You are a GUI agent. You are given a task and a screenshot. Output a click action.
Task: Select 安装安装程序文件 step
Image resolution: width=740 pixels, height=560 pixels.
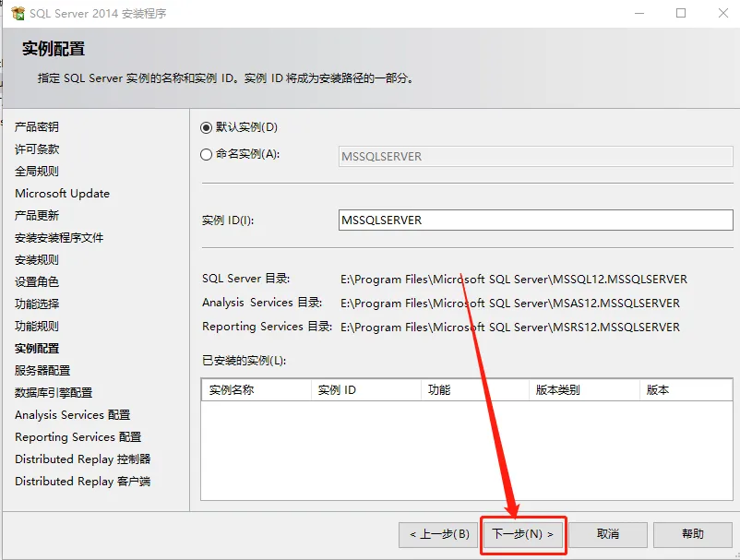pos(59,238)
